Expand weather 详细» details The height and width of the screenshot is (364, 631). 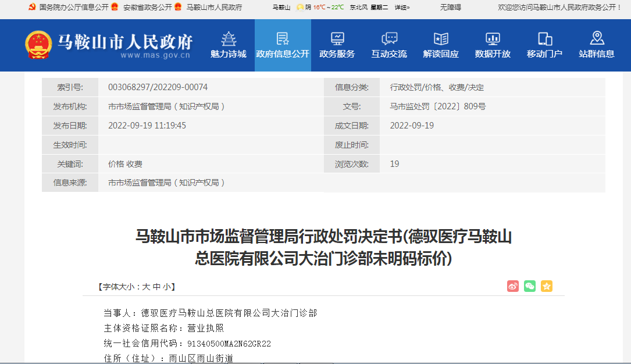click(x=402, y=8)
